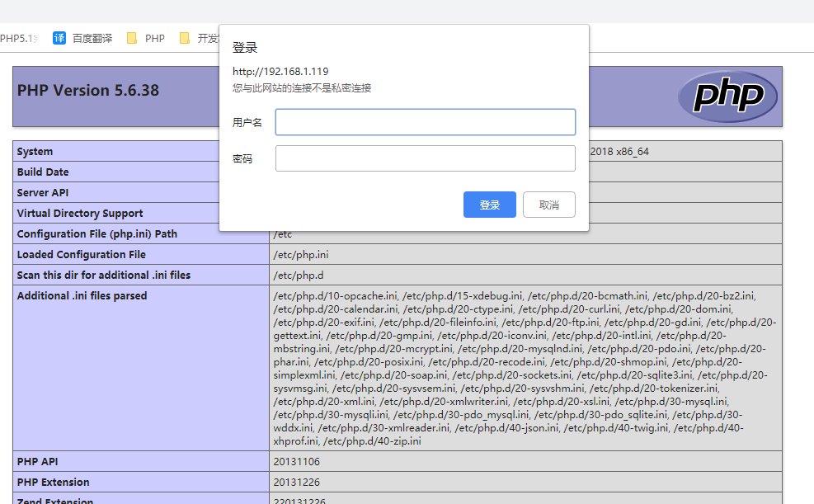Click the 取消 cancel button
814x504 pixels.
548,205
